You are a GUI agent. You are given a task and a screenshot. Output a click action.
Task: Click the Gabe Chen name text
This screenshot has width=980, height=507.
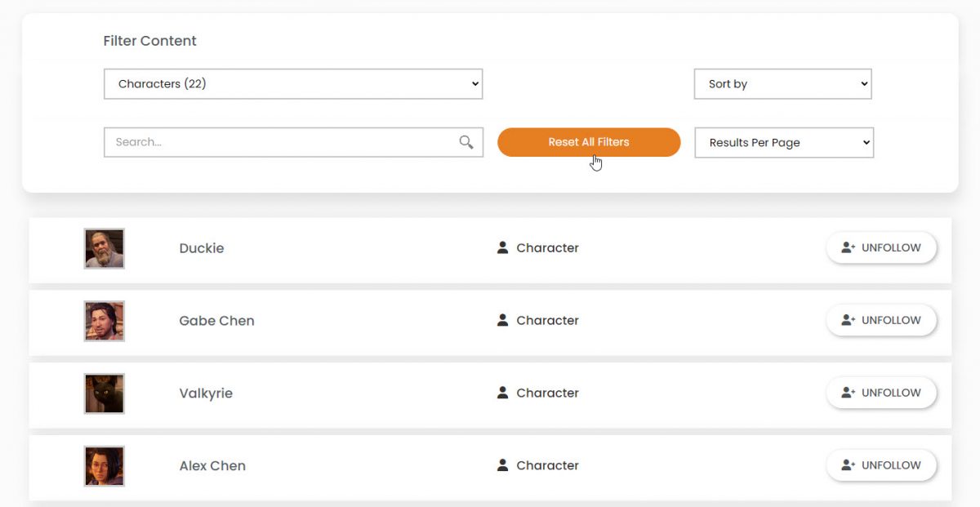216,321
